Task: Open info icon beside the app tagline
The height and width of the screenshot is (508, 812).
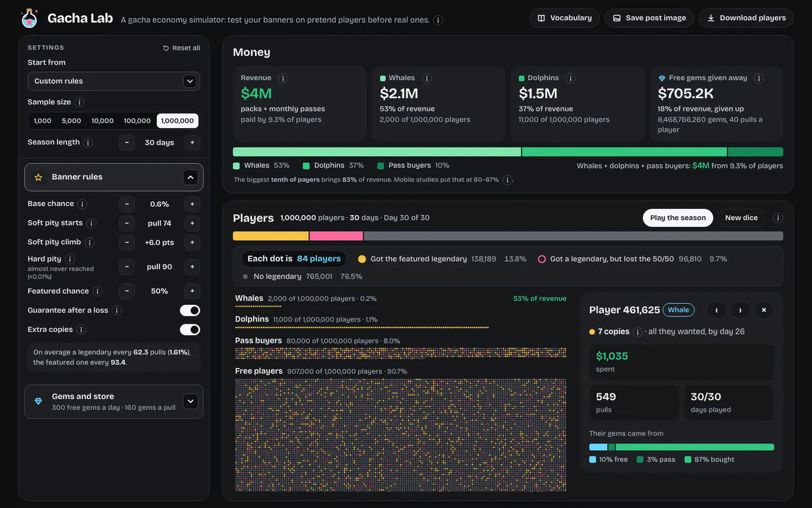Action: [x=438, y=20]
